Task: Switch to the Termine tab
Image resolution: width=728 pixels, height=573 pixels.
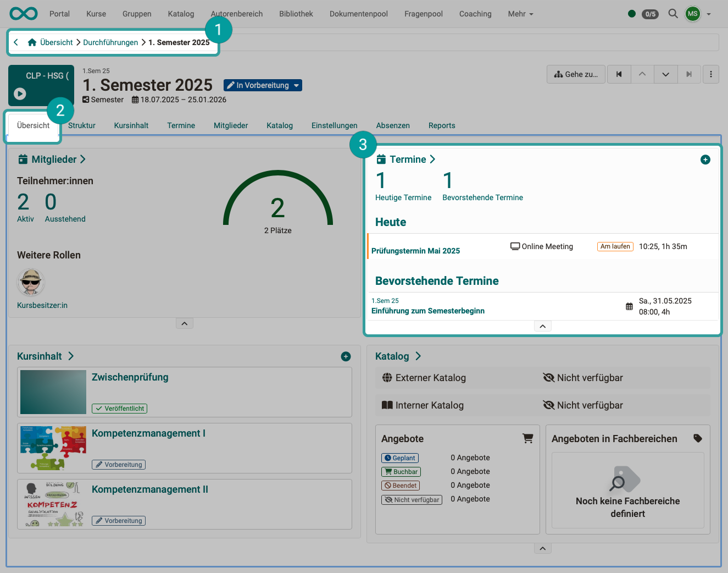Action: 181,125
